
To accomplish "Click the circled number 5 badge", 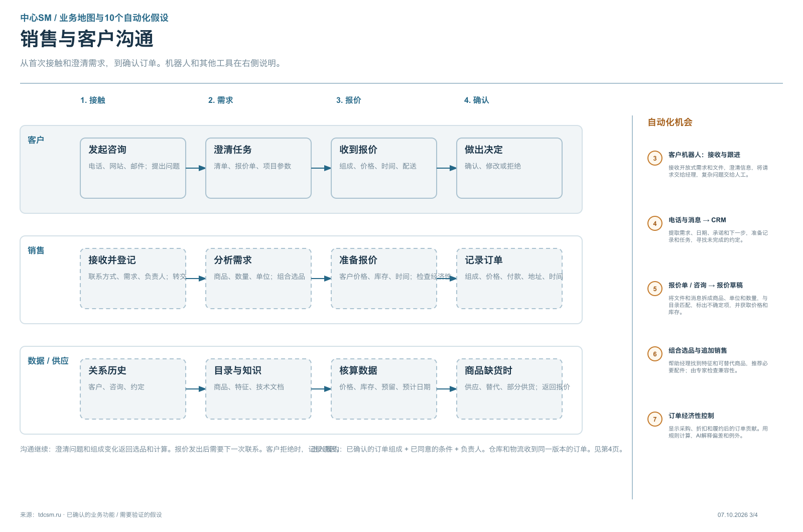I will [x=655, y=289].
